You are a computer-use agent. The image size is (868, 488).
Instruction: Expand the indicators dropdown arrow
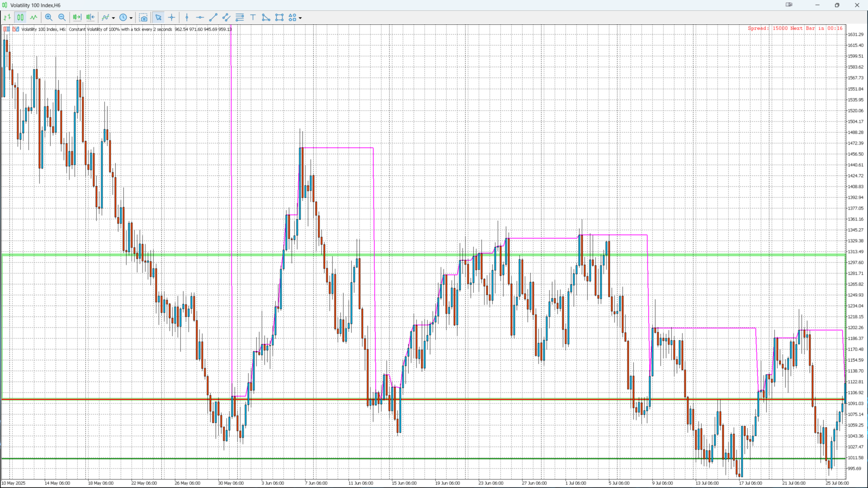pyautogui.click(x=113, y=18)
